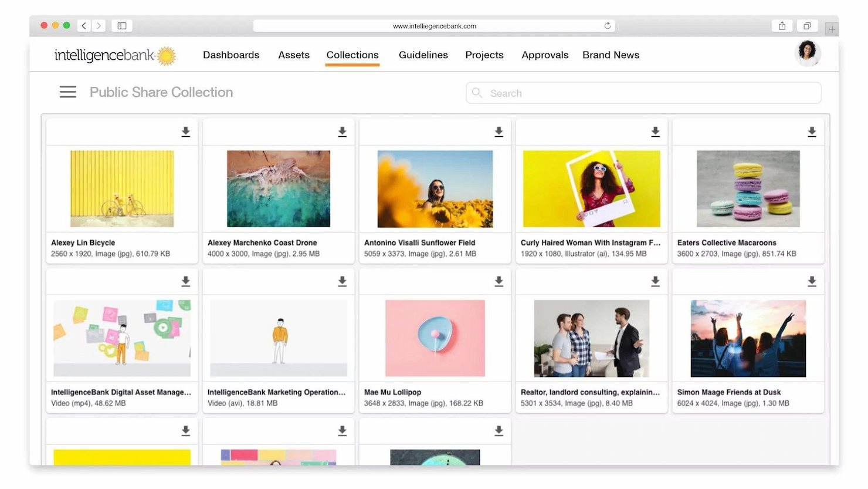Click the browser address bar
The image size is (868, 489).
(434, 26)
